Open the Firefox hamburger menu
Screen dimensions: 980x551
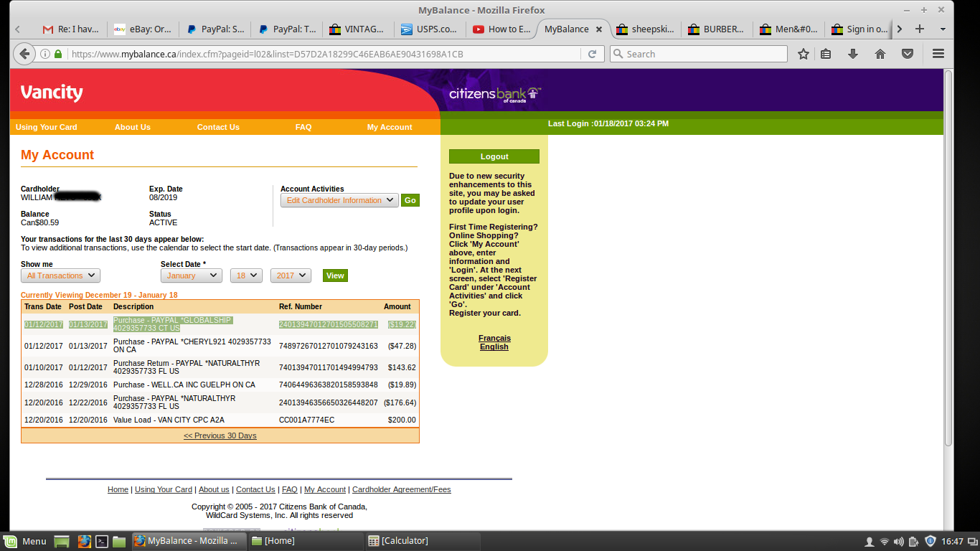938,54
